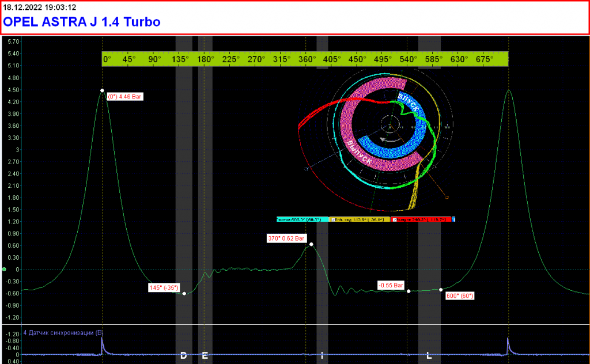This screenshot has height=364, width=590.
Task: Click the 45° tick on the angle ruler
Action: 129,59
